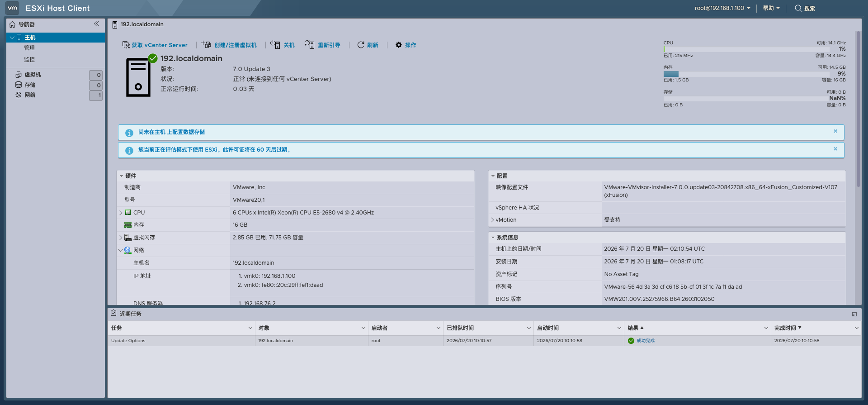Open 虚拟机 in the navigator
The image size is (868, 405).
click(x=33, y=75)
